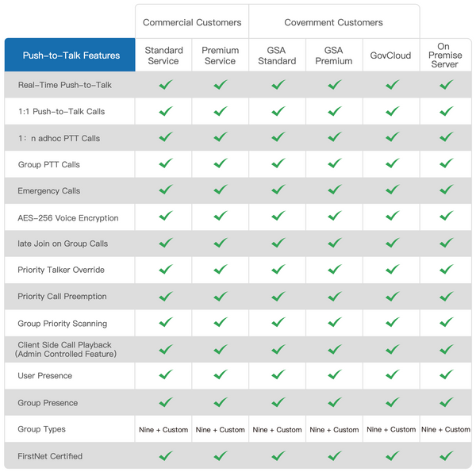476x472 pixels.
Task: Click the Premium Service column header
Action: tap(220, 56)
